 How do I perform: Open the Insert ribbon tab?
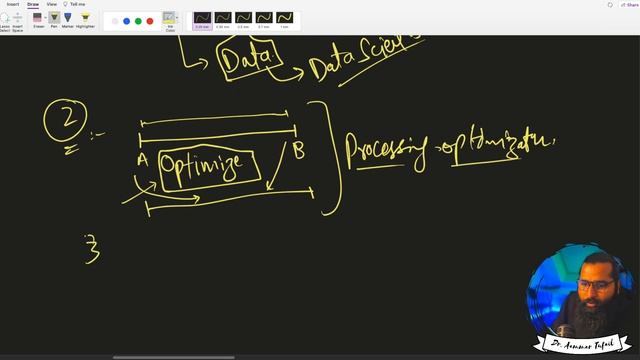(13, 4)
